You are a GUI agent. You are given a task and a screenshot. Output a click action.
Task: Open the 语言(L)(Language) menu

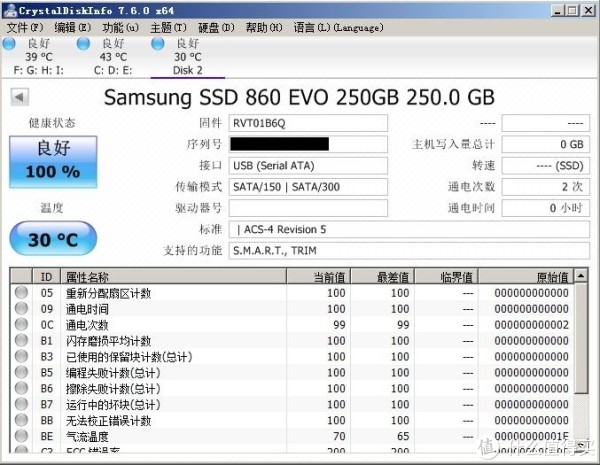tap(338, 28)
